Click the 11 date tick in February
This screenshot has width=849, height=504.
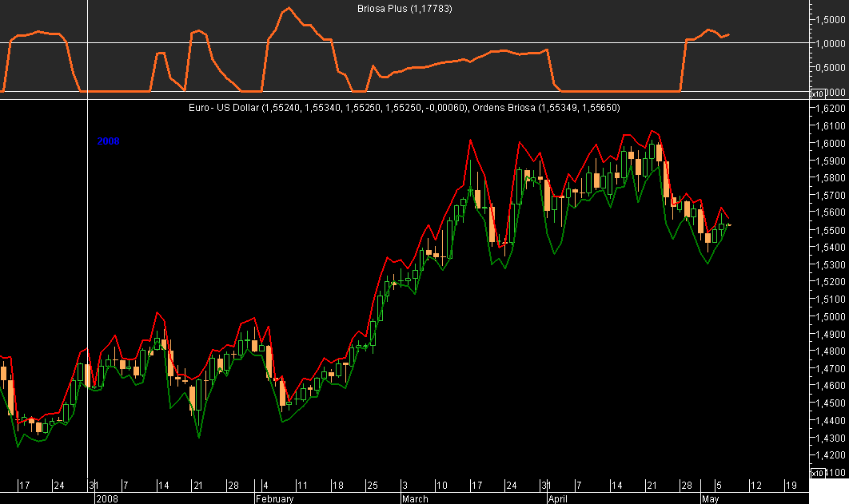302,485
